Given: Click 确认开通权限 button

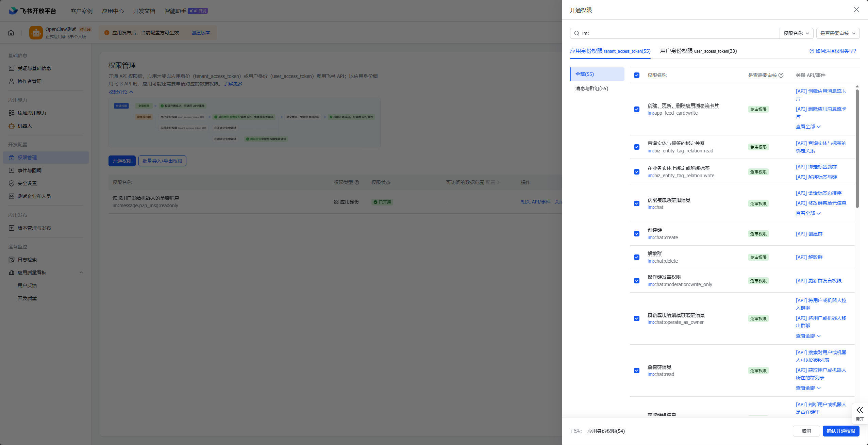Looking at the screenshot, I should [841, 431].
